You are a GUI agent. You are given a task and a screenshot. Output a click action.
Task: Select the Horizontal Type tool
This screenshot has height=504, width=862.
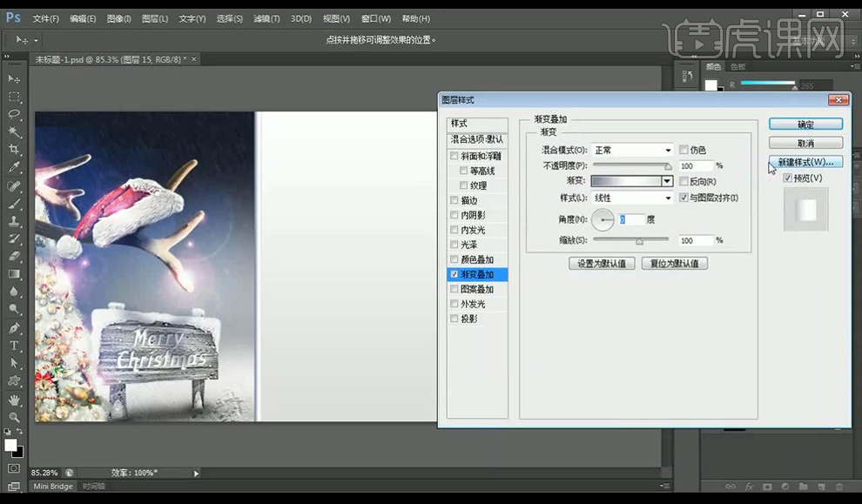14,346
